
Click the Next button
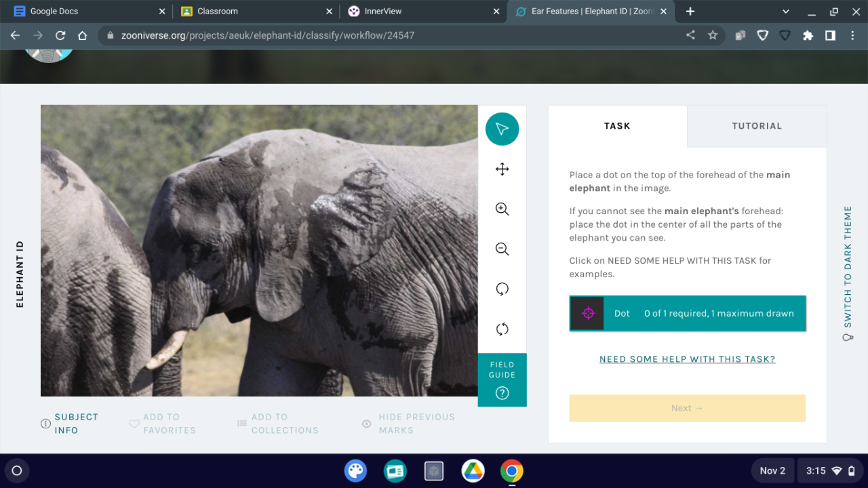coord(687,408)
